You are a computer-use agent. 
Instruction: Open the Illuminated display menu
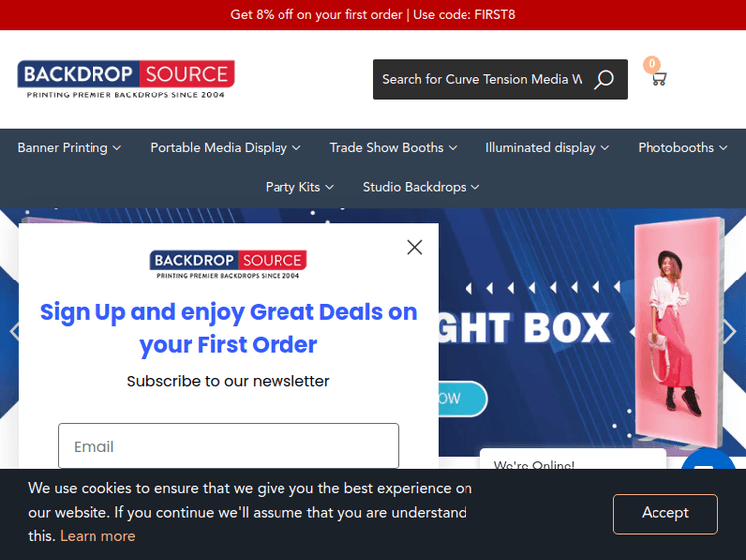[x=547, y=148]
